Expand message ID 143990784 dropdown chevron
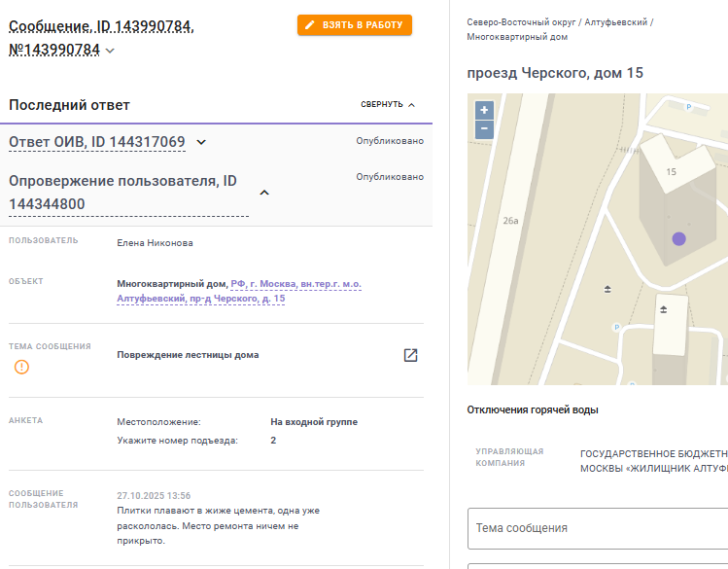The height and width of the screenshot is (569, 728). click(x=110, y=51)
